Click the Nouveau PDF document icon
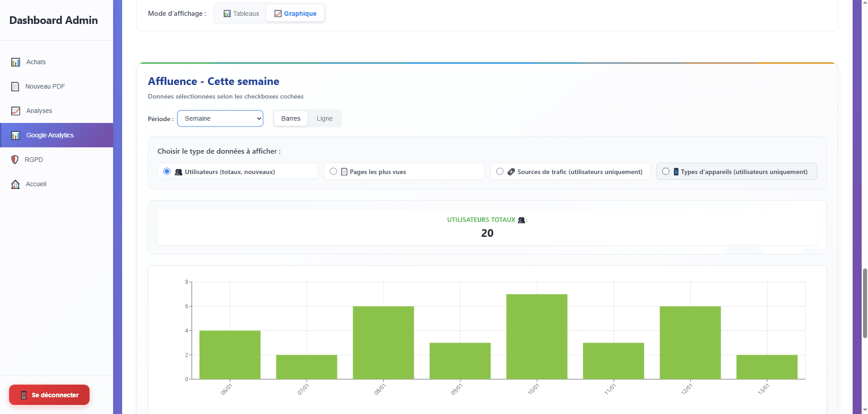Image resolution: width=868 pixels, height=414 pixels. (x=15, y=86)
